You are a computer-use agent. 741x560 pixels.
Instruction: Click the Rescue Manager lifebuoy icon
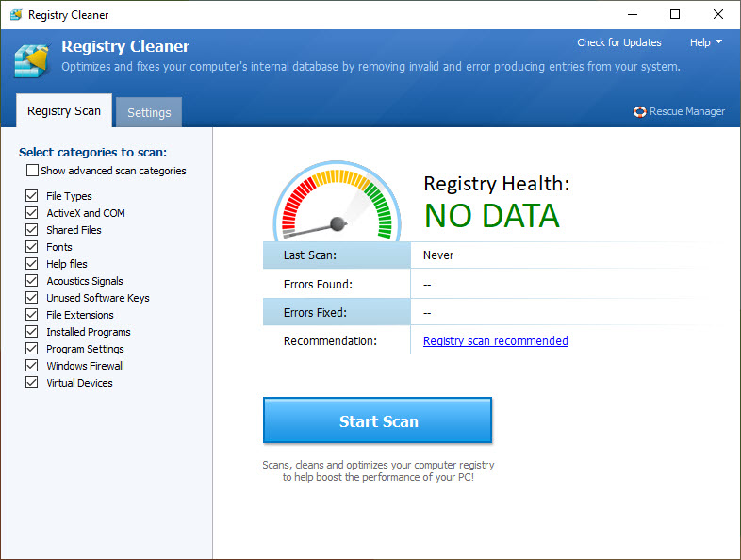coord(639,112)
